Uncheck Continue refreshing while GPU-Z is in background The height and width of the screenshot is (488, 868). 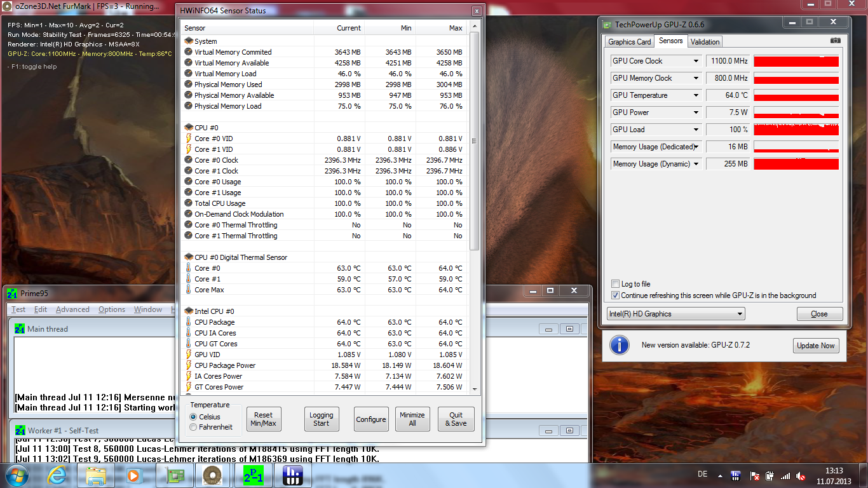tap(615, 295)
